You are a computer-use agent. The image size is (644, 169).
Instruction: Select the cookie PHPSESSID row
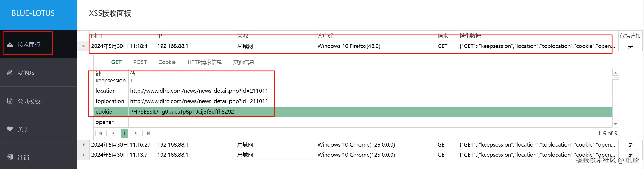182,112
